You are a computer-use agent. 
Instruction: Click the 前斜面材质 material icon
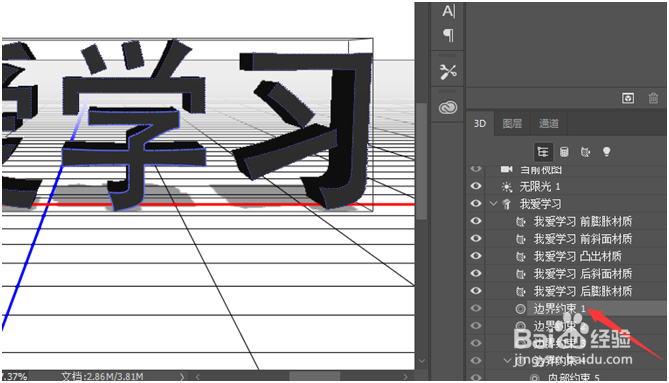[521, 239]
